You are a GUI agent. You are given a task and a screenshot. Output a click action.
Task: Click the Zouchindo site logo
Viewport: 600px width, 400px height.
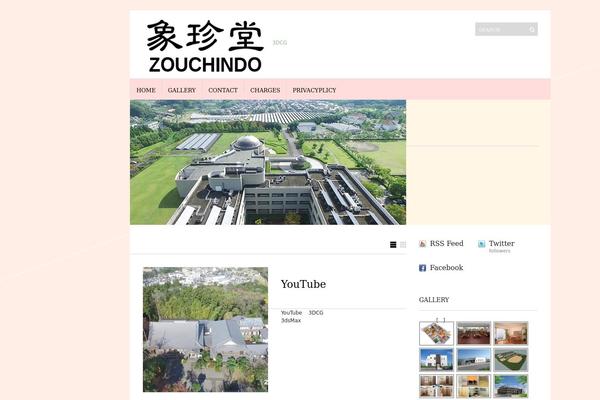coord(205,47)
